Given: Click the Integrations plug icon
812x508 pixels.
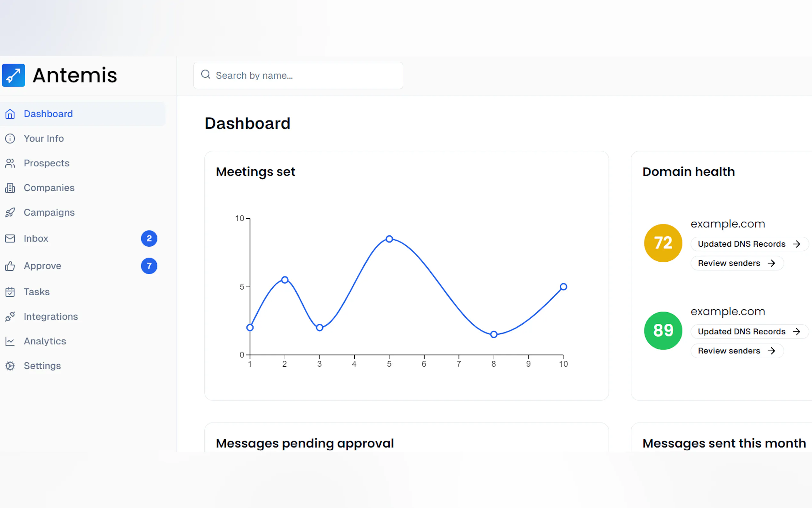Looking at the screenshot, I should (10, 316).
